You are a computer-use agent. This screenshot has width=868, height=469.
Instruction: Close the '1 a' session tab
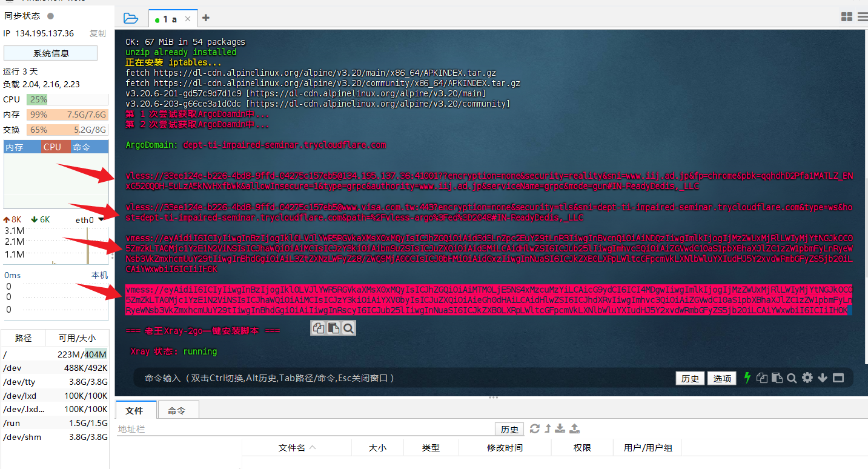point(188,19)
